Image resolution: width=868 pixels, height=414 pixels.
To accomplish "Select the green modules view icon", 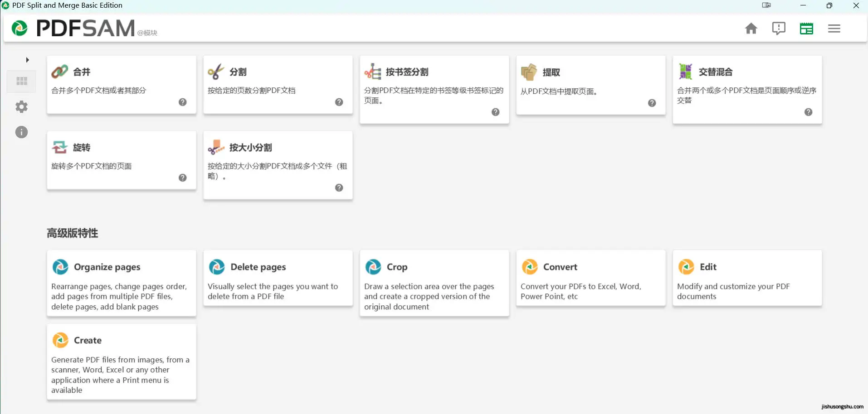I will tap(806, 29).
